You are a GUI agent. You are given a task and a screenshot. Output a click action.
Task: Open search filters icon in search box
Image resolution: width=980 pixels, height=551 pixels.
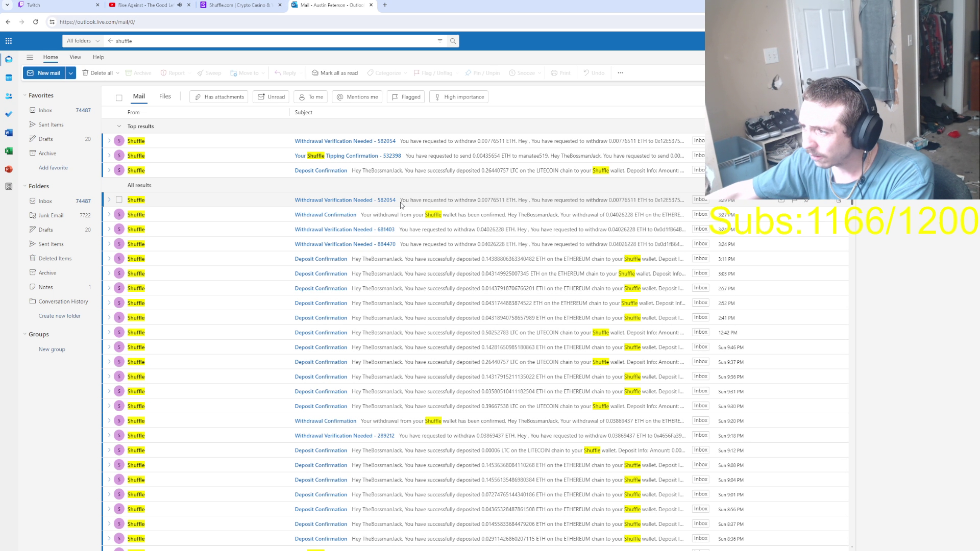pos(440,41)
